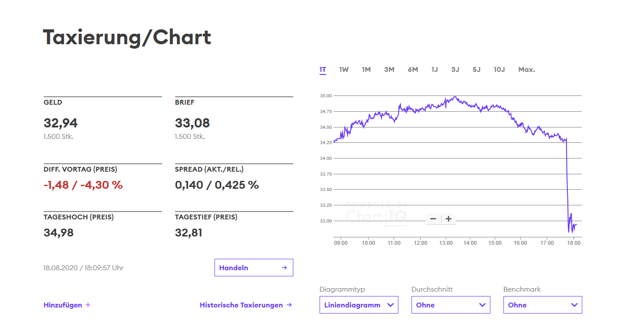Click the zoom out minus icon on chart
The image size is (644, 328).
pyautogui.click(x=433, y=219)
